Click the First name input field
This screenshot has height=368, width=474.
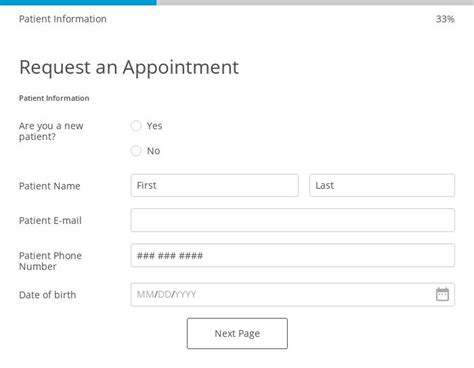click(x=214, y=185)
